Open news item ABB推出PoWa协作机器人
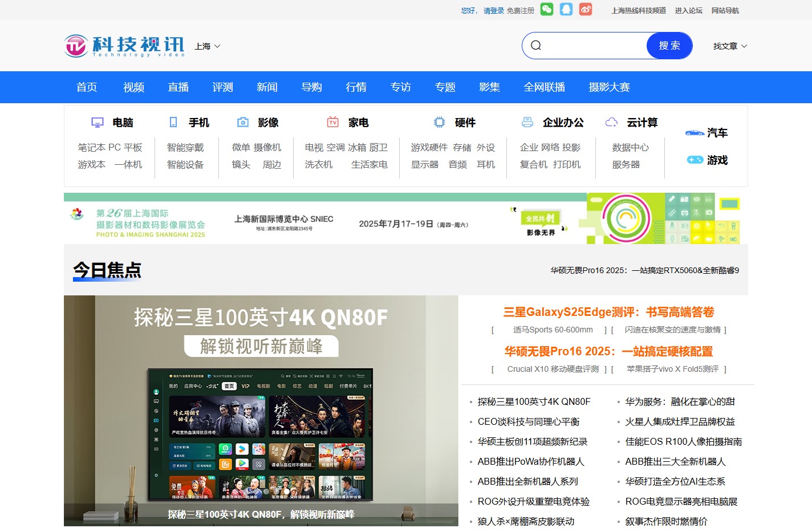The width and height of the screenshot is (812, 532). pyautogui.click(x=531, y=462)
